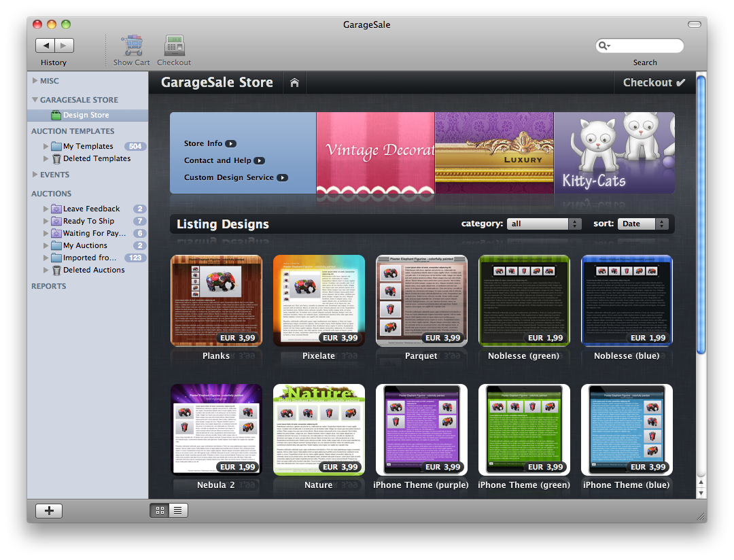
Task: Click the search magnifier icon
Action: point(604,46)
